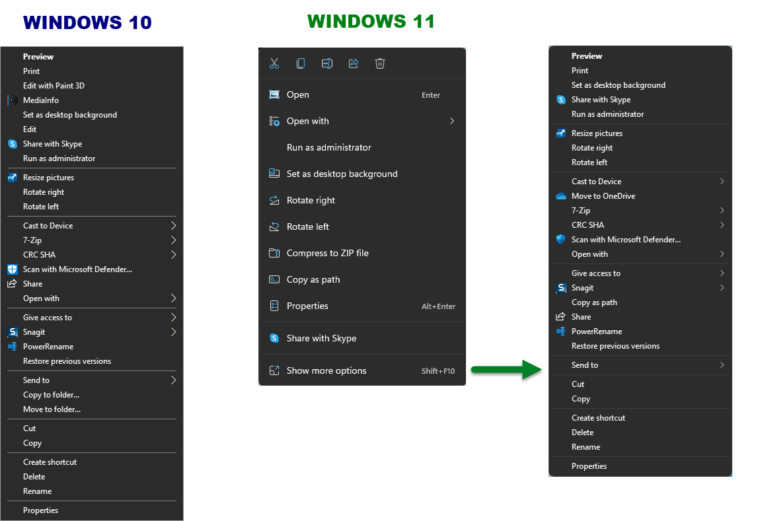This screenshot has height=521, width=768.
Task: Click the Cut scissors icon in Windows 11 menu
Action: (274, 63)
